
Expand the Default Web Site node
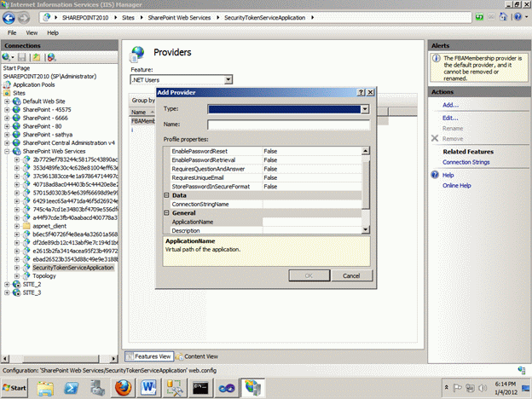(7, 101)
